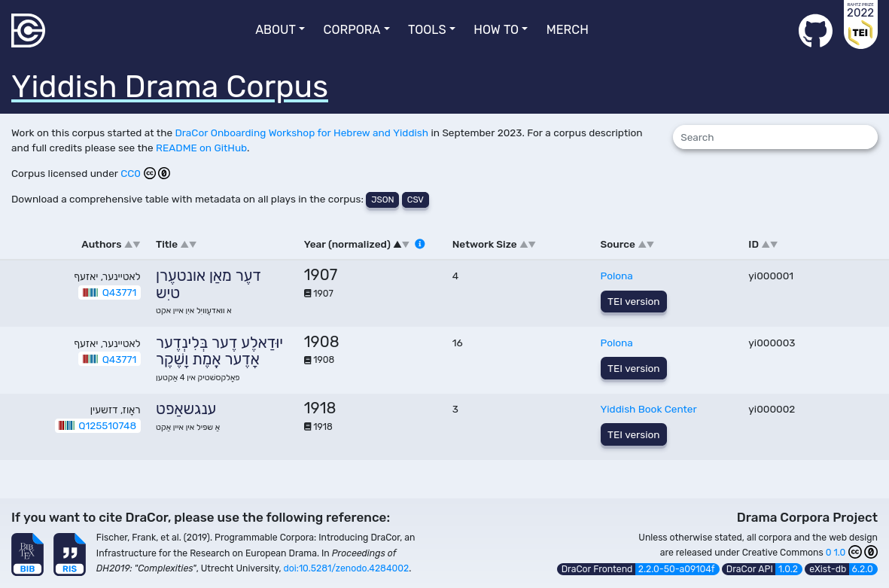The height and width of the screenshot is (588, 889).
Task: Open the footer CC0 1.0 link
Action: [835, 553]
